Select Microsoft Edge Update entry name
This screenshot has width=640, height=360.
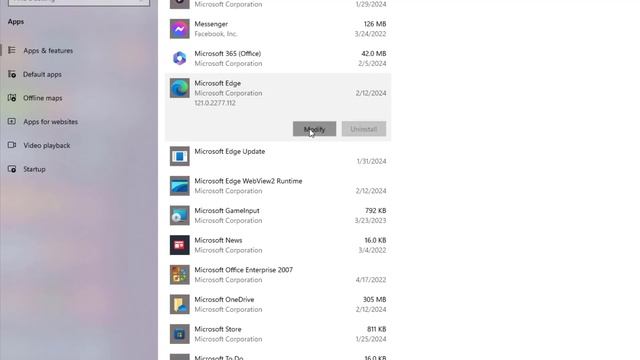coord(230,151)
